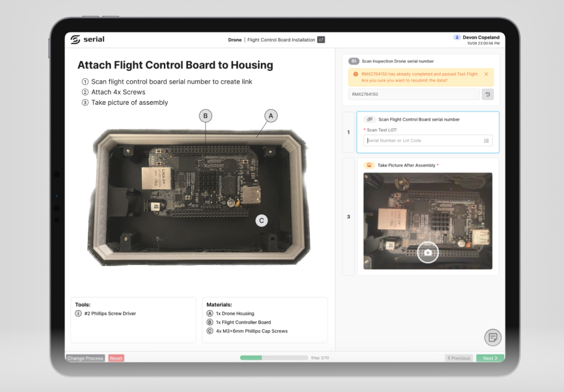Click the step progress bar
564x392 pixels.
[x=274, y=358]
